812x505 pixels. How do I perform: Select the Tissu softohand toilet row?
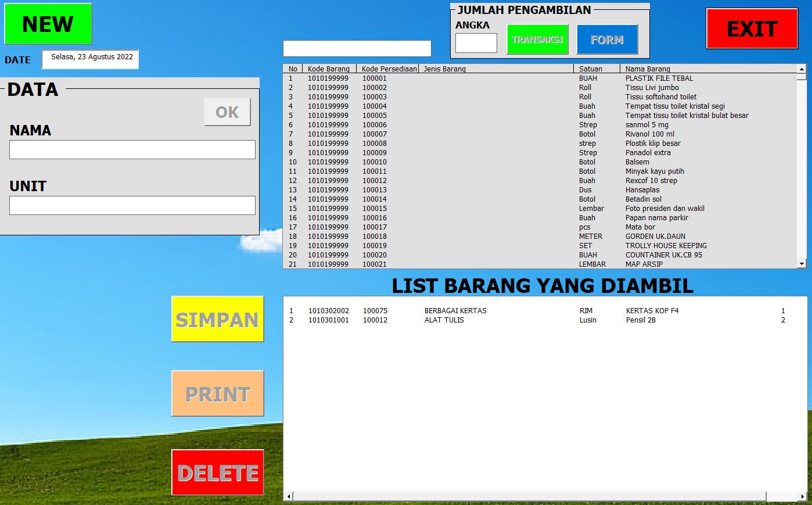tap(540, 97)
